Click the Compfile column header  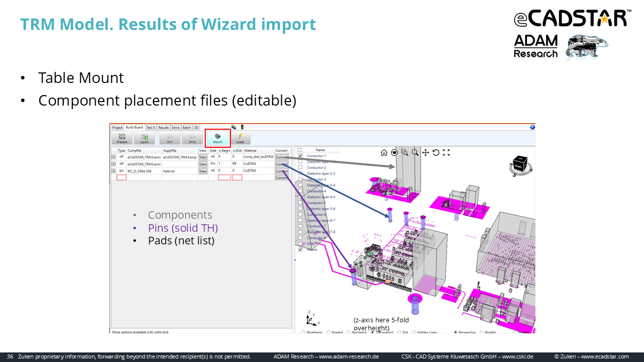[144, 150]
